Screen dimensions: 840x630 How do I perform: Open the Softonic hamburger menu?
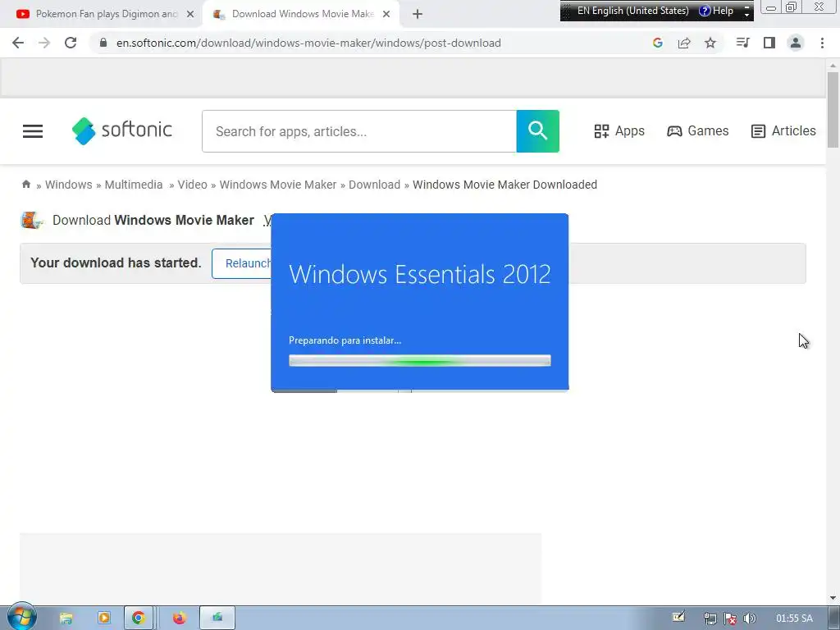click(33, 131)
